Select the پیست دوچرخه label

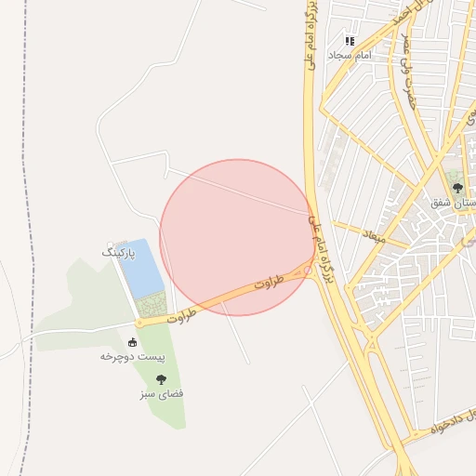(x=133, y=357)
